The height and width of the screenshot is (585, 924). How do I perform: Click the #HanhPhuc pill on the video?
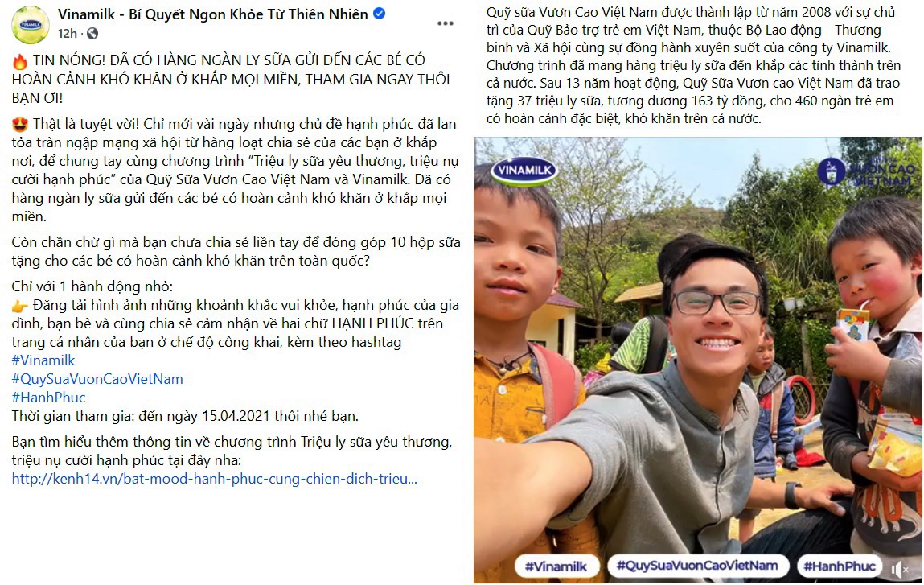(x=840, y=566)
